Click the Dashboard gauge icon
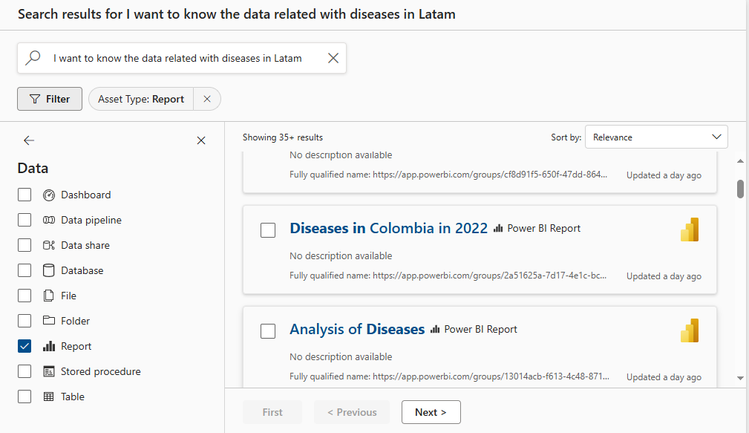The height and width of the screenshot is (433, 749). click(x=49, y=195)
